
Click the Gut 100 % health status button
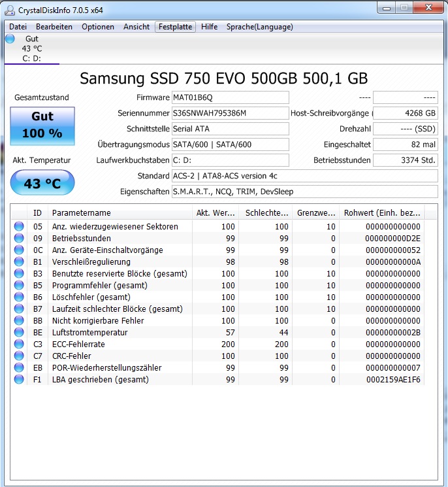click(42, 126)
